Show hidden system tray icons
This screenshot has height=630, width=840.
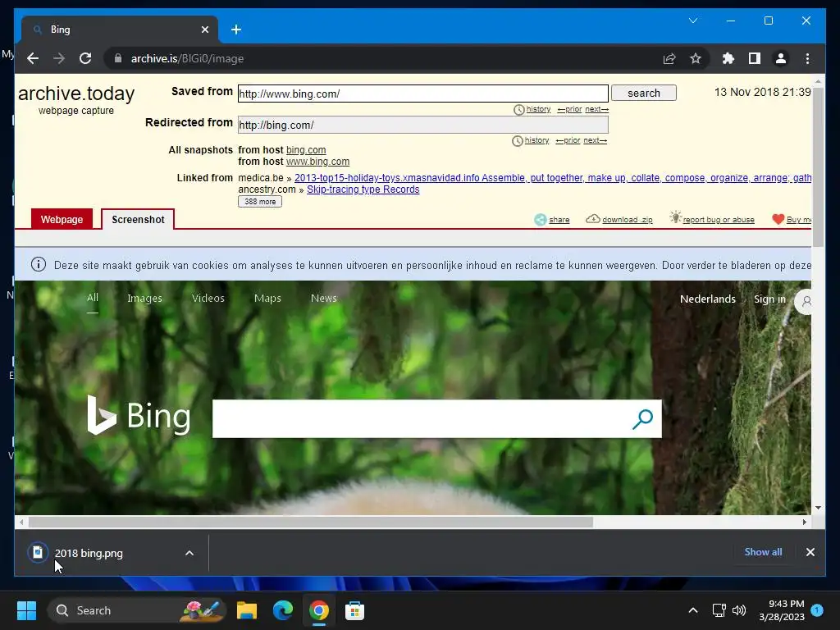692,610
